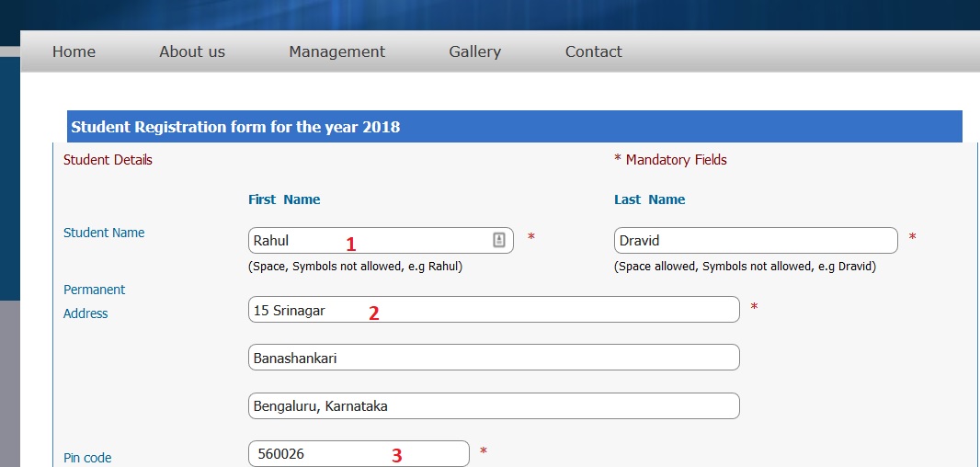Click the Permanent Address label

point(94,302)
